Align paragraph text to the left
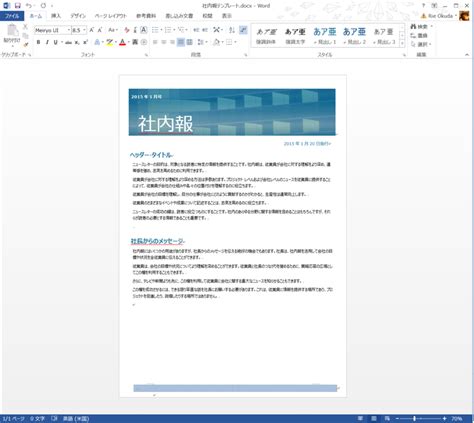The height and width of the screenshot is (423, 474). [x=155, y=42]
